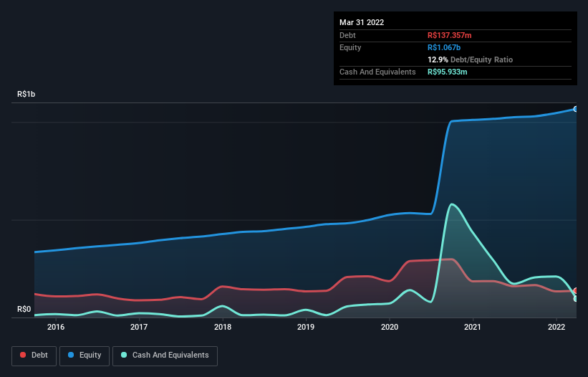Click the 2018 x-axis label
Image resolution: width=588 pixels, height=377 pixels.
[223, 327]
